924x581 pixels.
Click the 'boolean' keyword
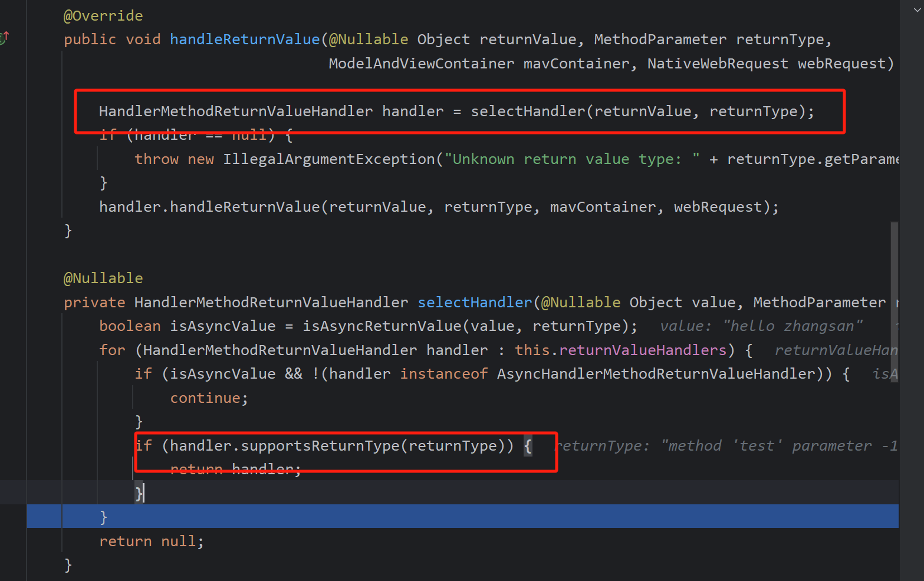click(x=130, y=326)
